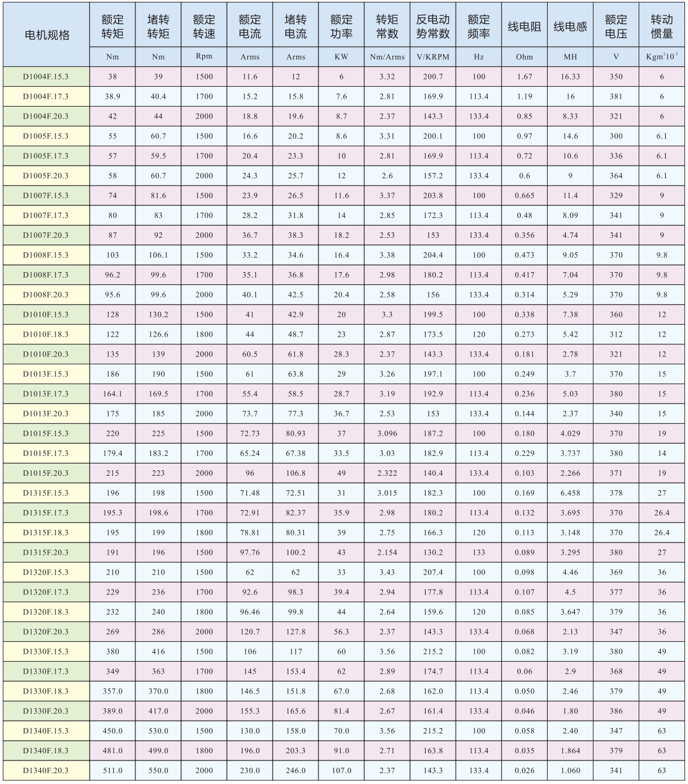Click the D1320F.20.3 model name
The width and height of the screenshot is (688, 784).
pos(46,632)
